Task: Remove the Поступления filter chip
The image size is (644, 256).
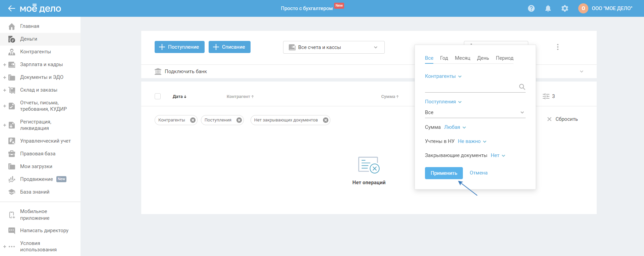Action: (239, 120)
